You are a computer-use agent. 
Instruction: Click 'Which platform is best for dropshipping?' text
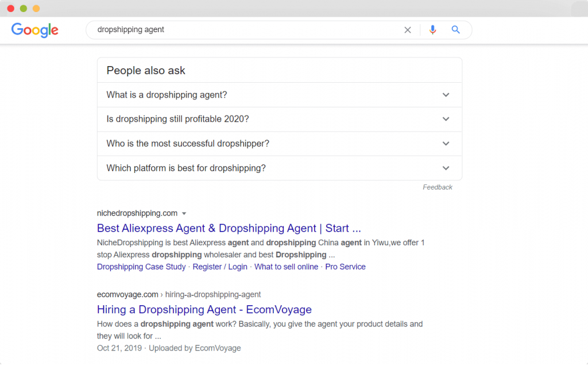(x=186, y=168)
